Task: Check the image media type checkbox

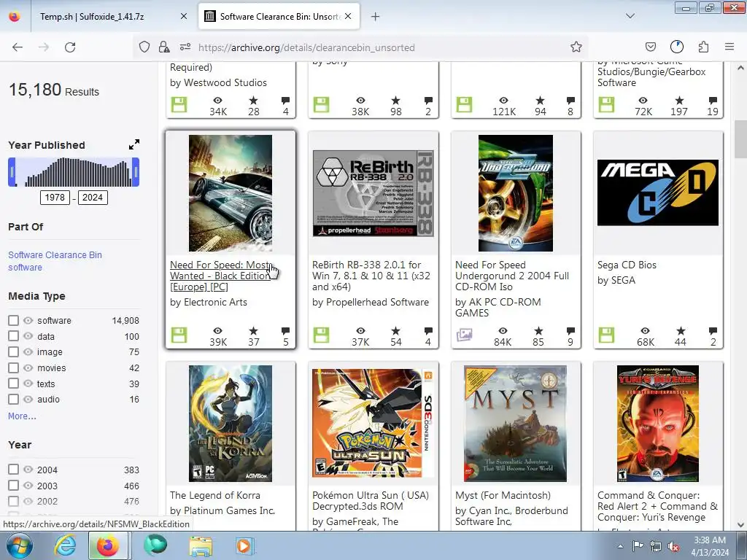Action: click(13, 352)
